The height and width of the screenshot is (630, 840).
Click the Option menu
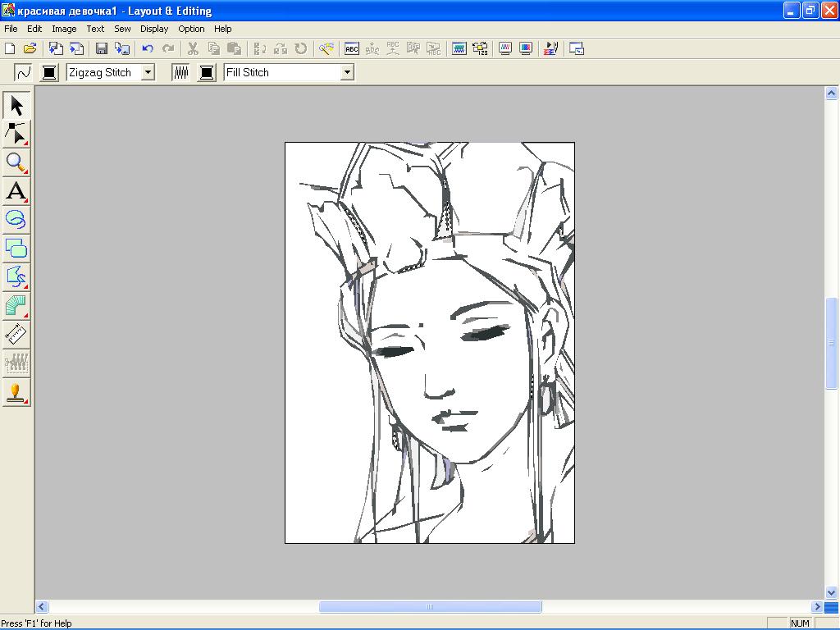point(191,29)
